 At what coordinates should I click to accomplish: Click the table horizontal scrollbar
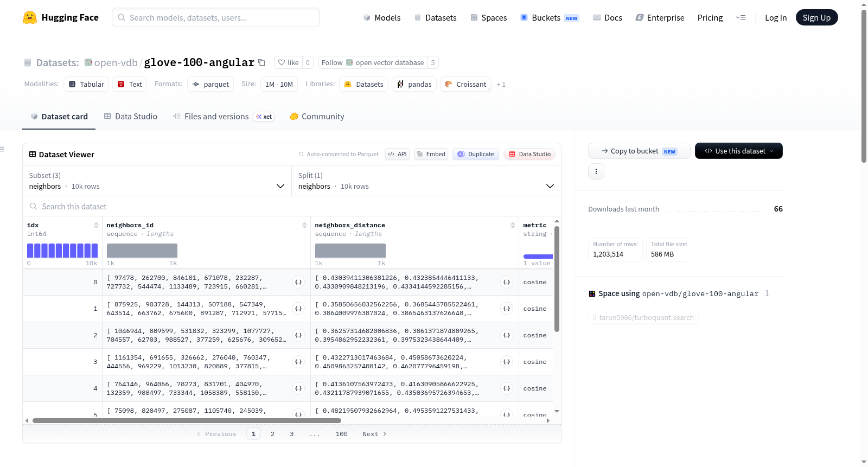point(187,420)
